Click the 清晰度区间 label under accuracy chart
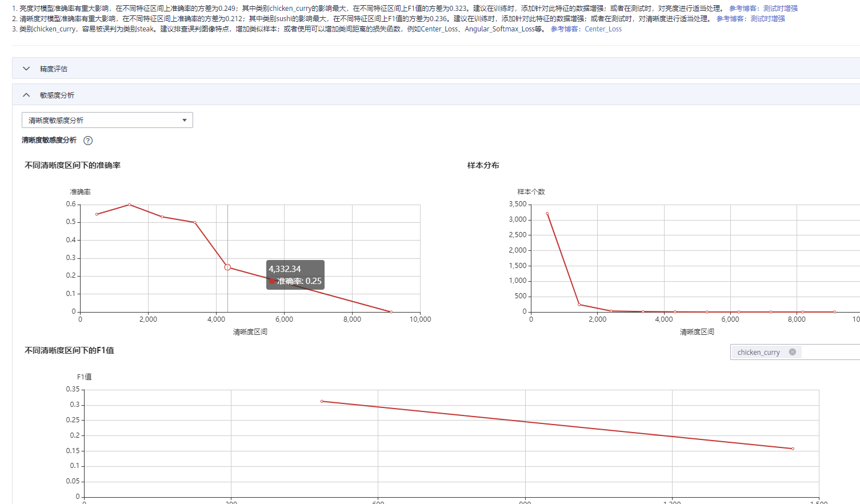Image resolution: width=860 pixels, height=504 pixels. coord(250,332)
